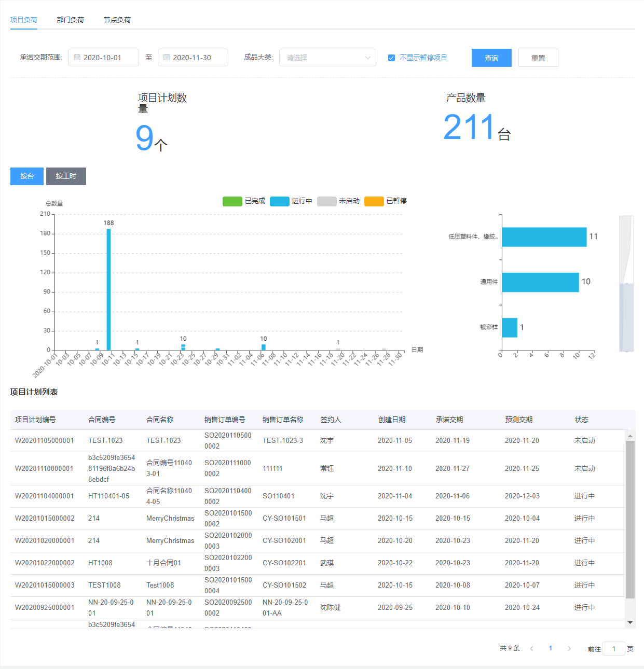Screen dimensions: 644x669
Task: Click the next page arrow in pagination
Action: tap(569, 649)
